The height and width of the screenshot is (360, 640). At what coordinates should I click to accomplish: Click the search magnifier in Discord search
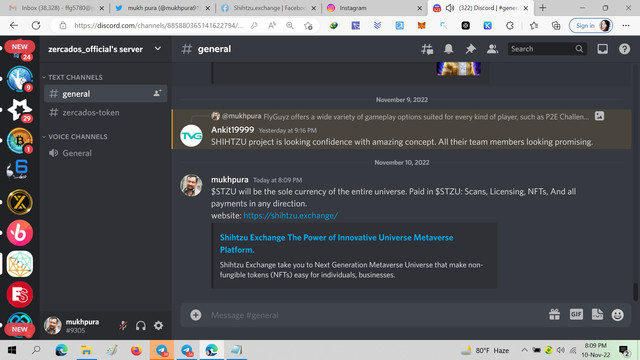tap(579, 49)
